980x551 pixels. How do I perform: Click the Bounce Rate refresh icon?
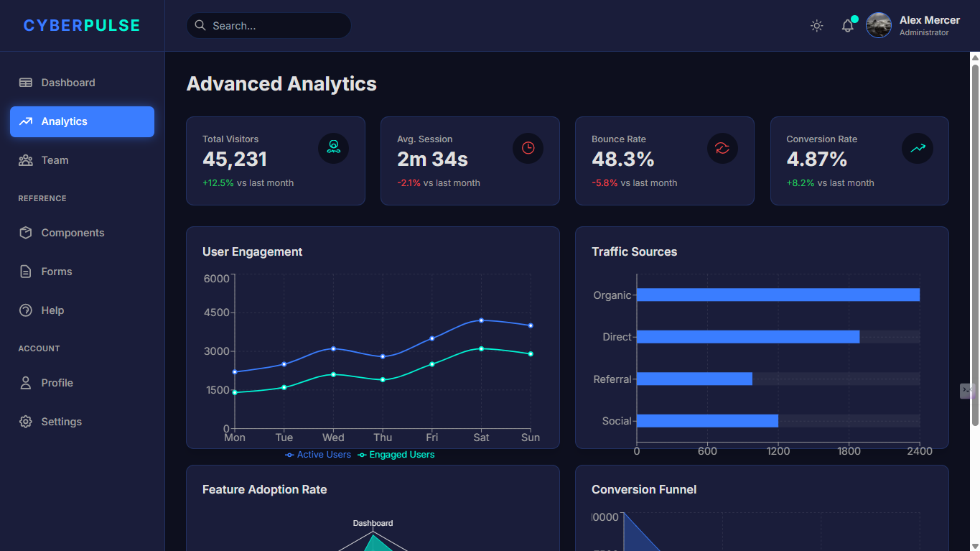coord(722,148)
